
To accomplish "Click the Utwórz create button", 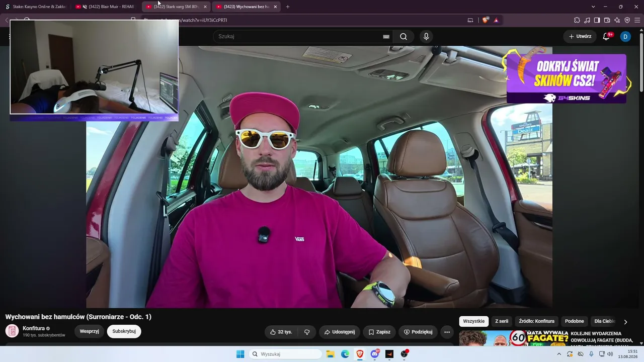I will point(580,36).
